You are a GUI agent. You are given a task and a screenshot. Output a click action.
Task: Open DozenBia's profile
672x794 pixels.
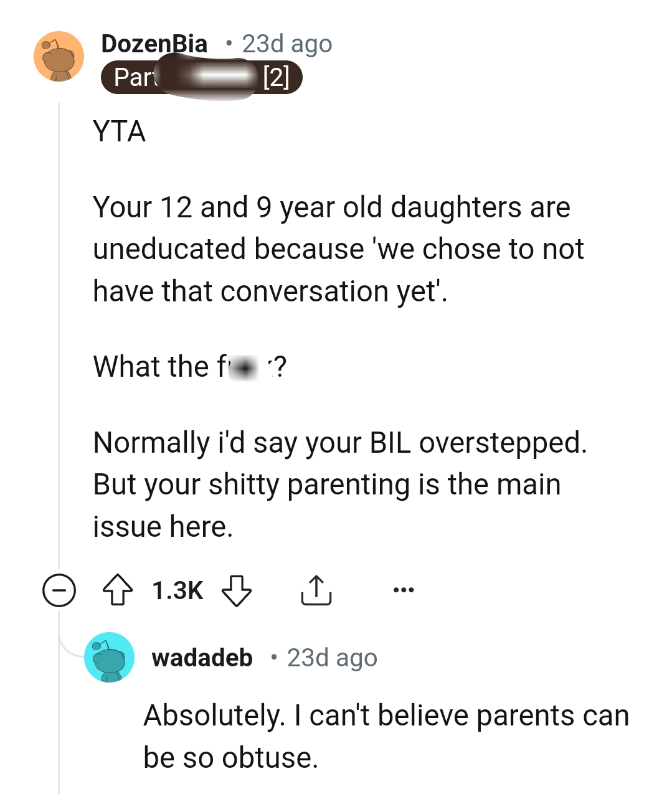click(x=154, y=44)
